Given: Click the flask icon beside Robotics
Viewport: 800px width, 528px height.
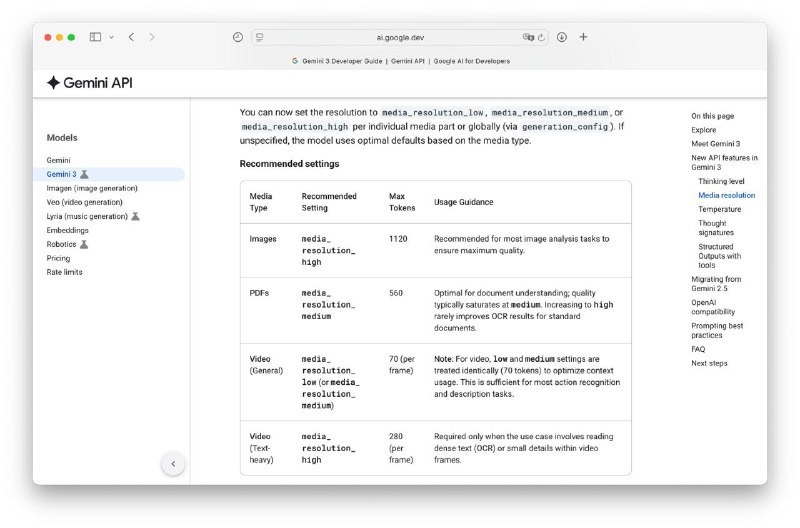Looking at the screenshot, I should (84, 244).
